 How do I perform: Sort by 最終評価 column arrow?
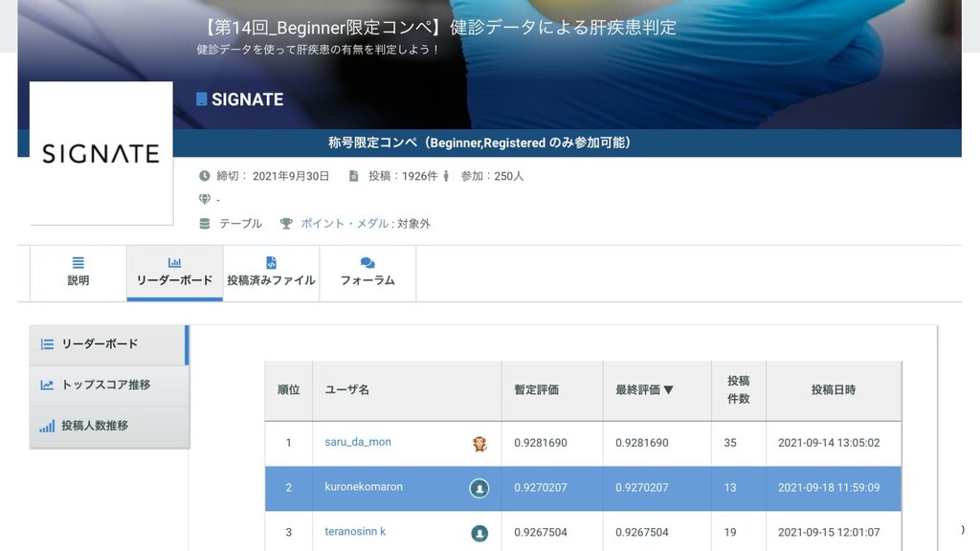point(668,390)
